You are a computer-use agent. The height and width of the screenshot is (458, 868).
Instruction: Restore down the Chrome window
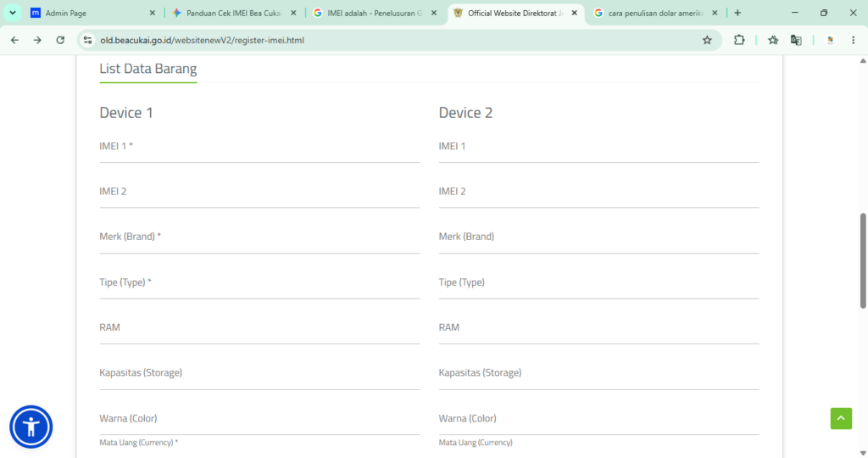point(824,13)
